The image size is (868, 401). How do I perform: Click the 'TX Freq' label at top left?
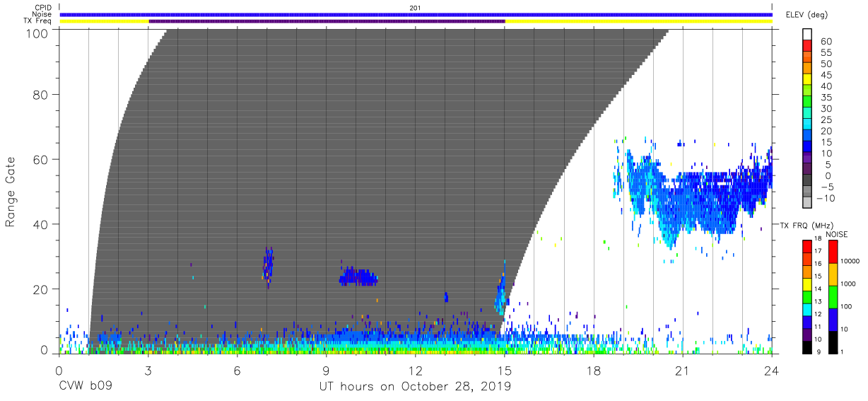click(x=39, y=21)
